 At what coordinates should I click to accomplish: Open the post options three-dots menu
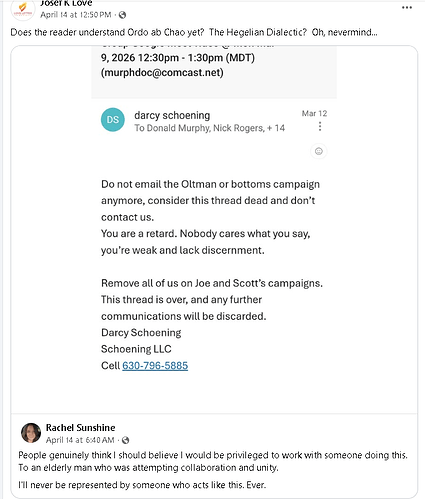[407, 8]
